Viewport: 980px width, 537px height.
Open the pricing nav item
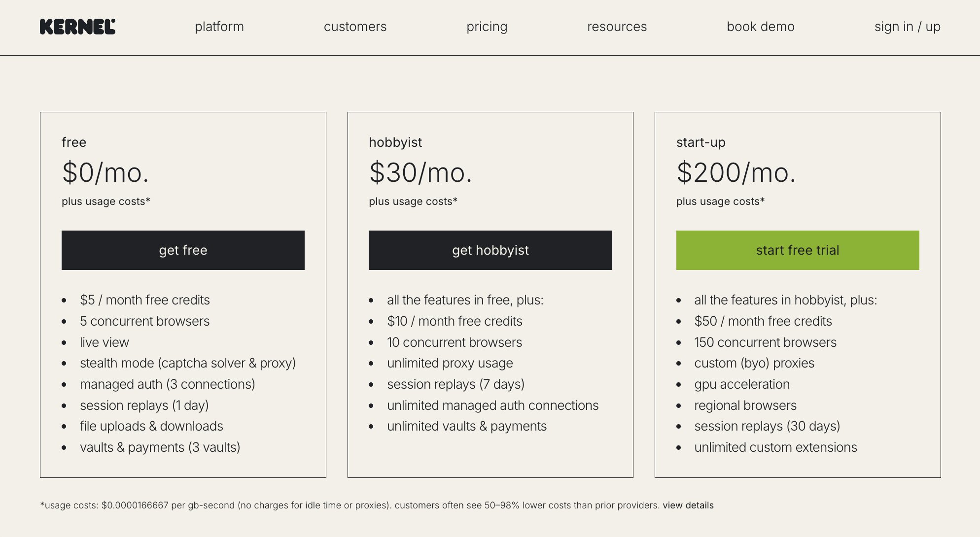coord(487,27)
